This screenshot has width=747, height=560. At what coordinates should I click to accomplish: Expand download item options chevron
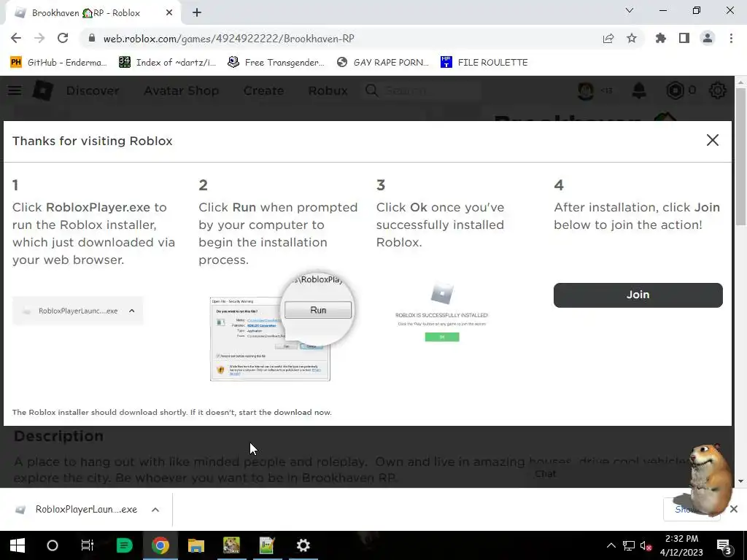coord(155,510)
